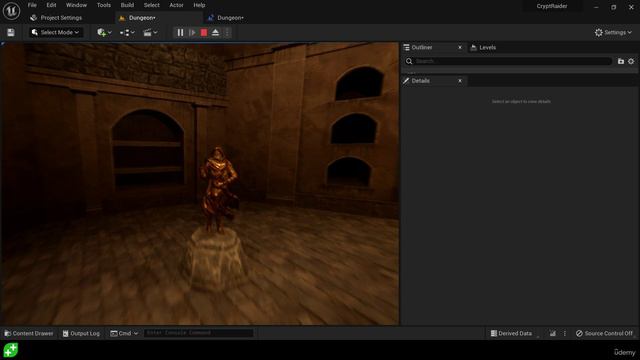Open the Cinematics clapperboard dropdown
The image size is (640, 360).
[150, 32]
